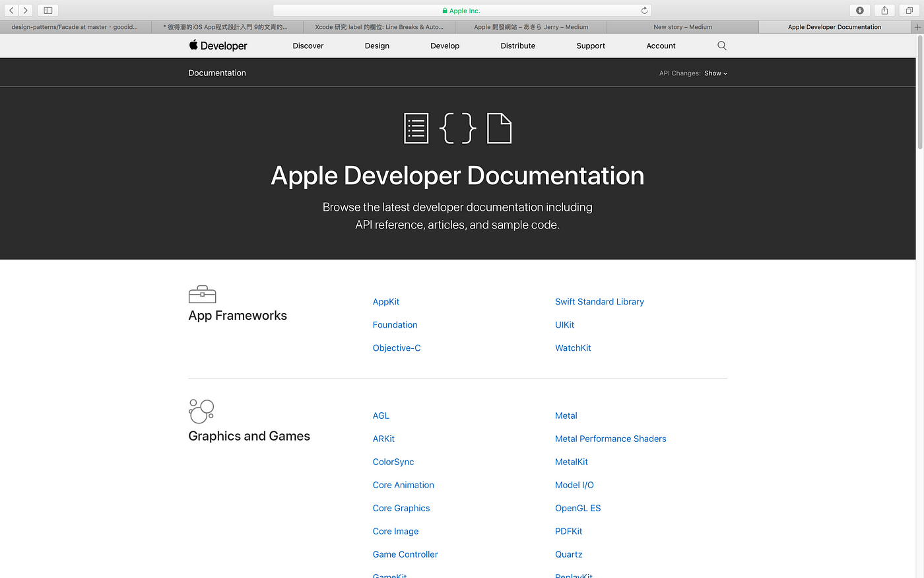Screen dimensions: 924x578
Task: Show all tabs overview icon
Action: pos(909,11)
